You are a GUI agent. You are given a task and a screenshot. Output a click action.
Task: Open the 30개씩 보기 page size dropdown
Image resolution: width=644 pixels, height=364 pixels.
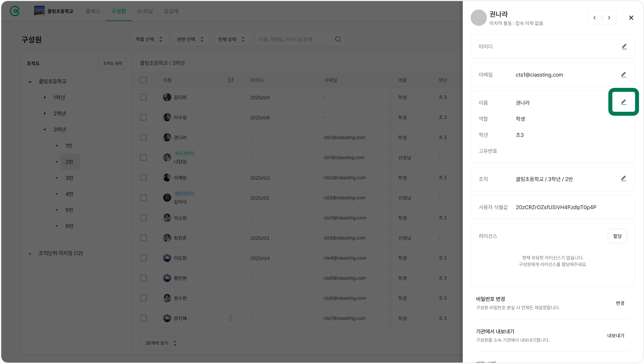(x=162, y=343)
